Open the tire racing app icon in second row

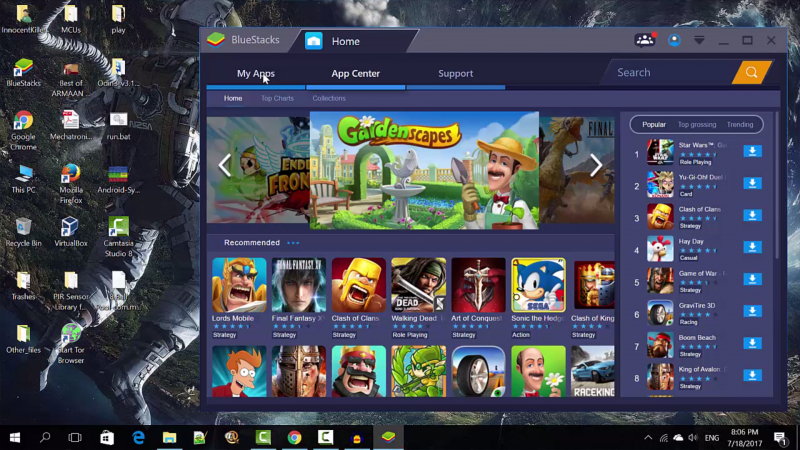[x=478, y=371]
